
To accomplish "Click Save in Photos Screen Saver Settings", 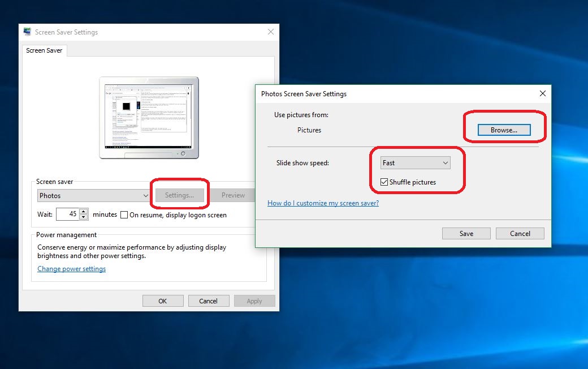I will pyautogui.click(x=466, y=233).
